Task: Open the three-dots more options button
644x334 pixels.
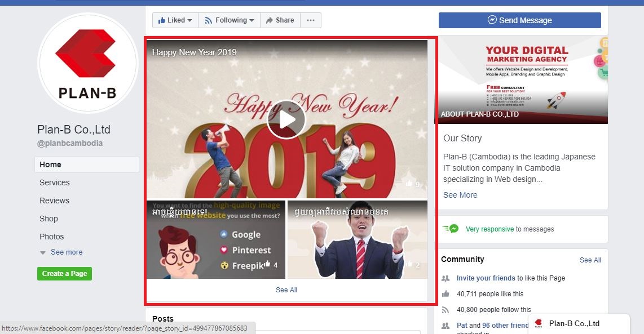Action: 311,20
